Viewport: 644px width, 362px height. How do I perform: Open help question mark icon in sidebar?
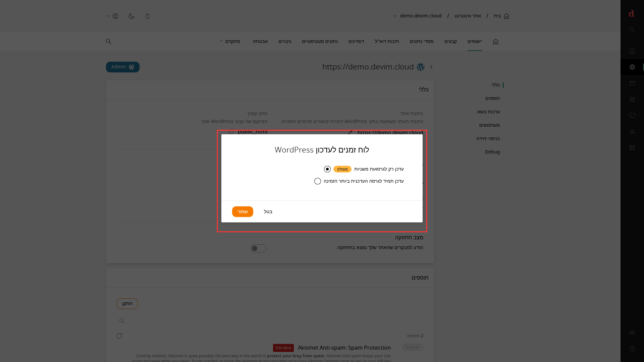632,349
